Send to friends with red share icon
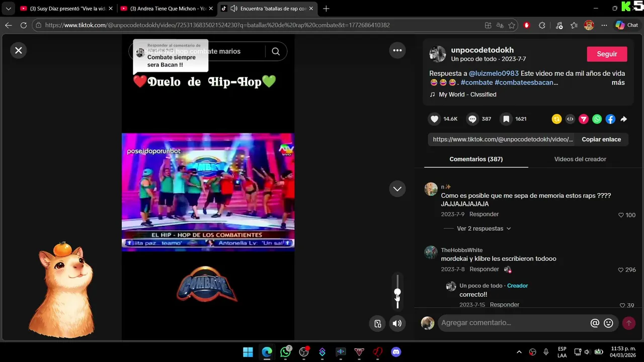Viewport: 644px width, 362px height. tap(584, 119)
